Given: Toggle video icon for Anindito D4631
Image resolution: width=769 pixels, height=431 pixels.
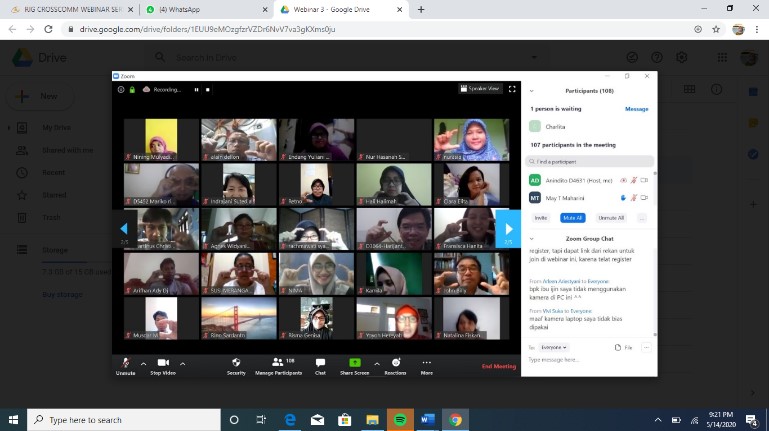Looking at the screenshot, I should click(644, 180).
